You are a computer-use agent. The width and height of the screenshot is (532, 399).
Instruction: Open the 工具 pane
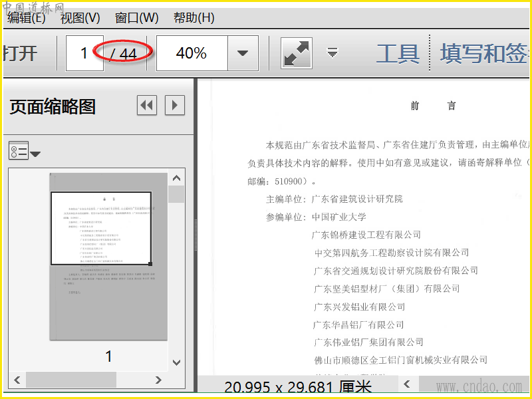[398, 54]
